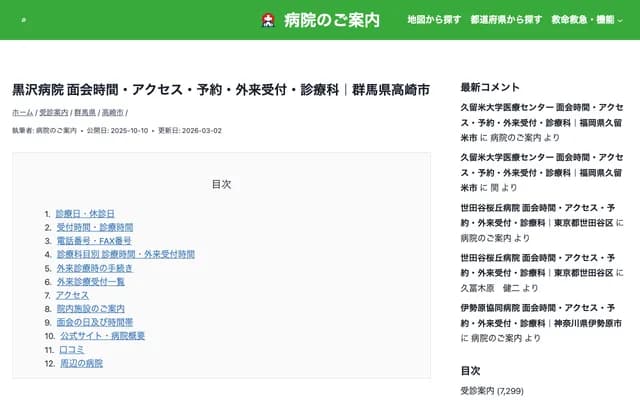Screen dimensions: 640x400
Task: Click the hospital logo icon in header
Action: [x=268, y=20]
